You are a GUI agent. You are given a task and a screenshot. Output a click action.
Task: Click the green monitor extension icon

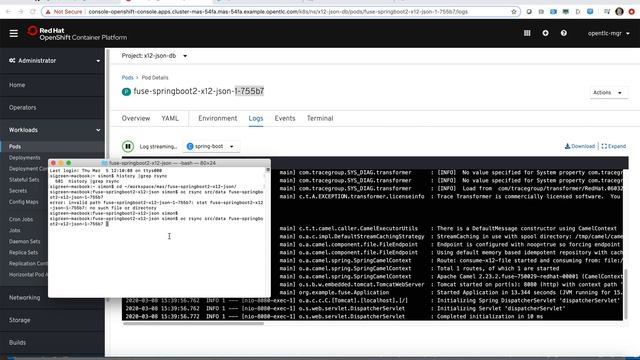pyautogui.click(x=566, y=12)
